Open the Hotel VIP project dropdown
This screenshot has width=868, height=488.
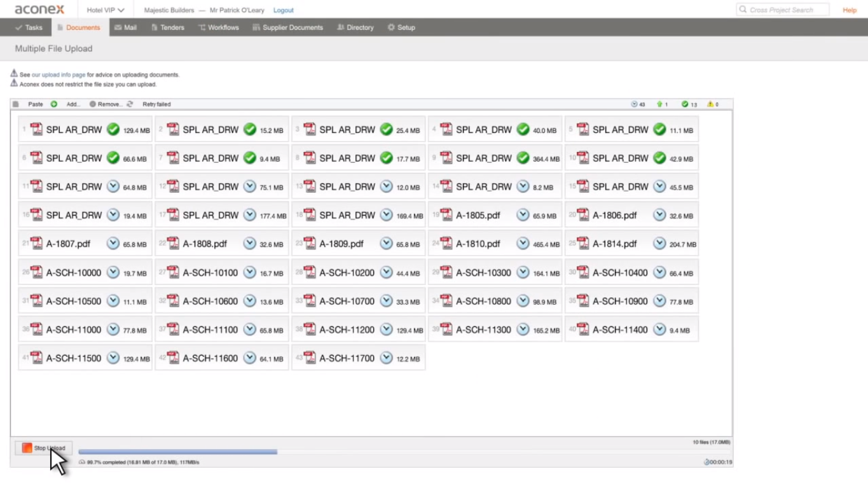coord(106,10)
